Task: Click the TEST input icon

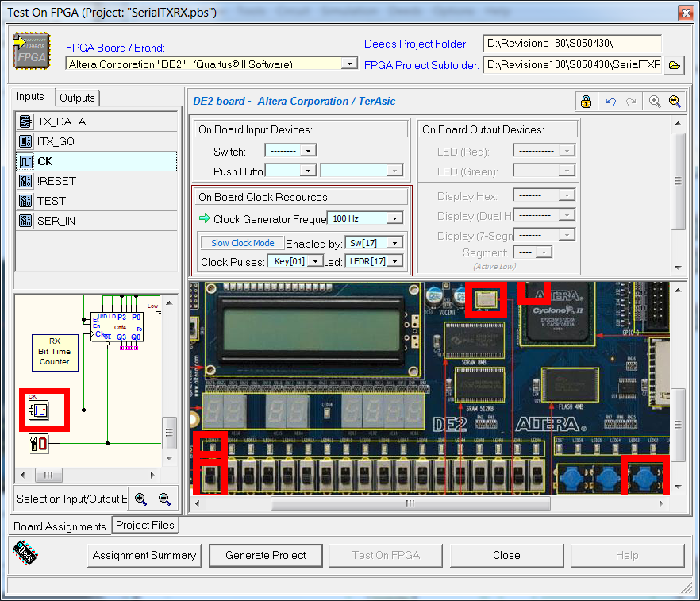Action: [x=26, y=201]
